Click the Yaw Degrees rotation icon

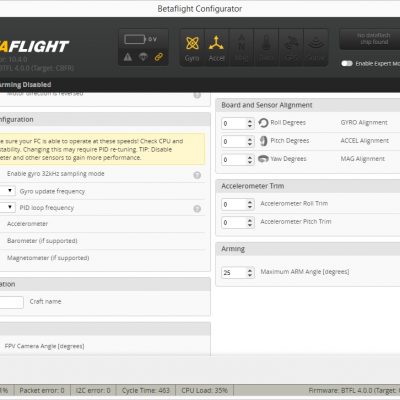[263, 159]
